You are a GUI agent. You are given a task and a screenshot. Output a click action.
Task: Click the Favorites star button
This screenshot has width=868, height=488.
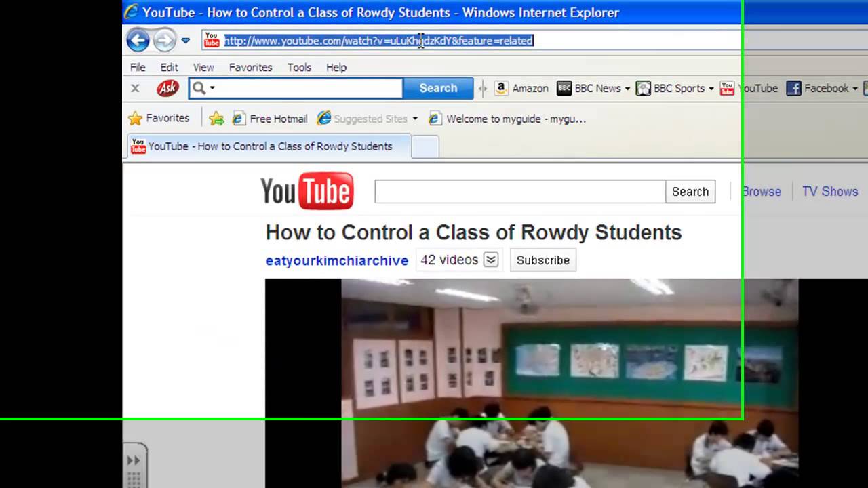(x=159, y=118)
